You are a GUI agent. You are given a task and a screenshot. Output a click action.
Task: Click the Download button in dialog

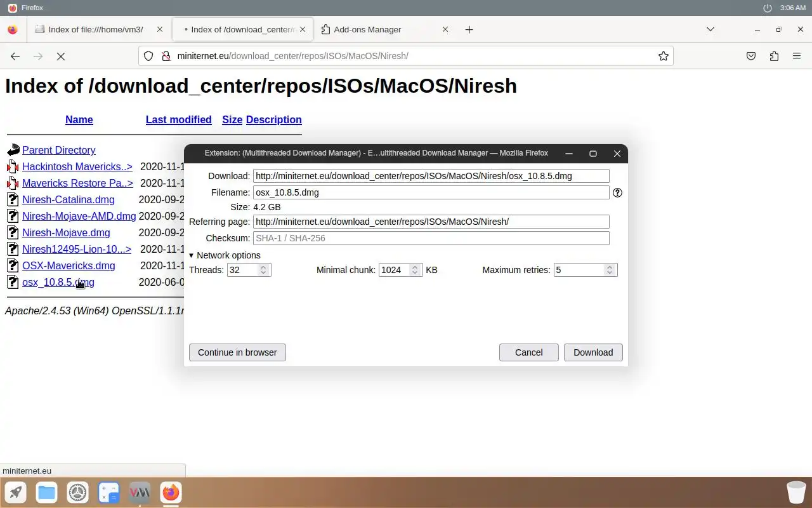593,352
